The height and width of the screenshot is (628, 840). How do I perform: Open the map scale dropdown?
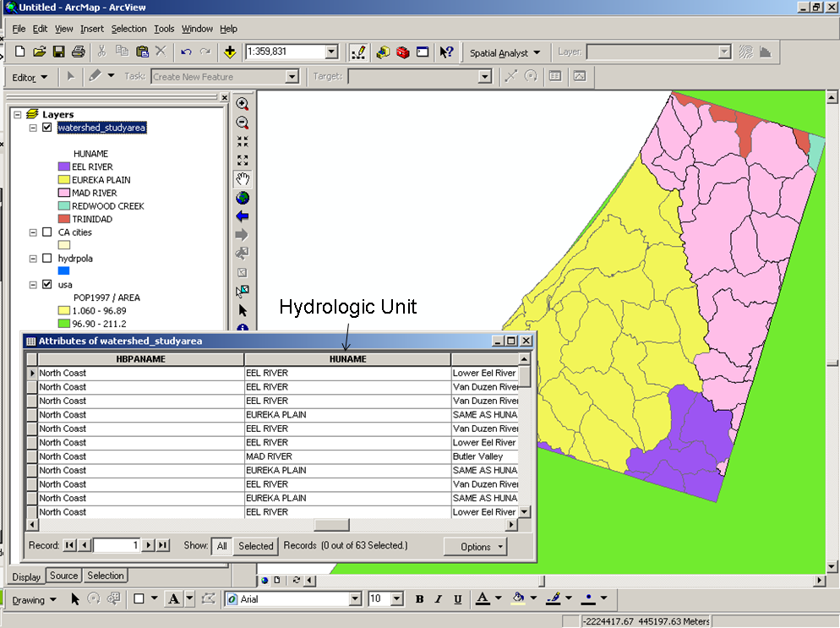pos(331,52)
